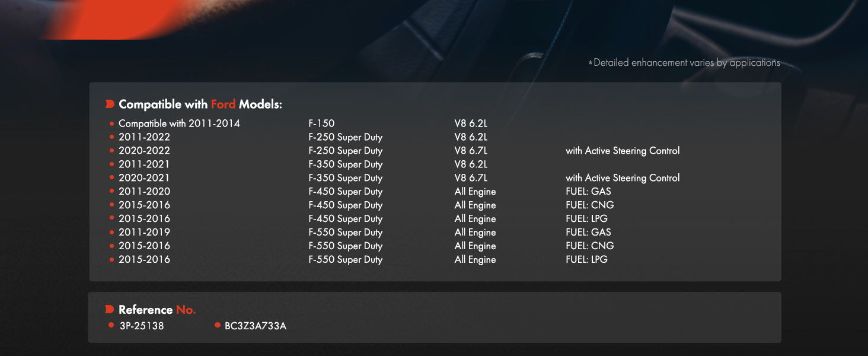Screen dimensions: 868x356
Task: Click the V8 6.7L engine in the 2020-2021 row
Action: (x=471, y=178)
